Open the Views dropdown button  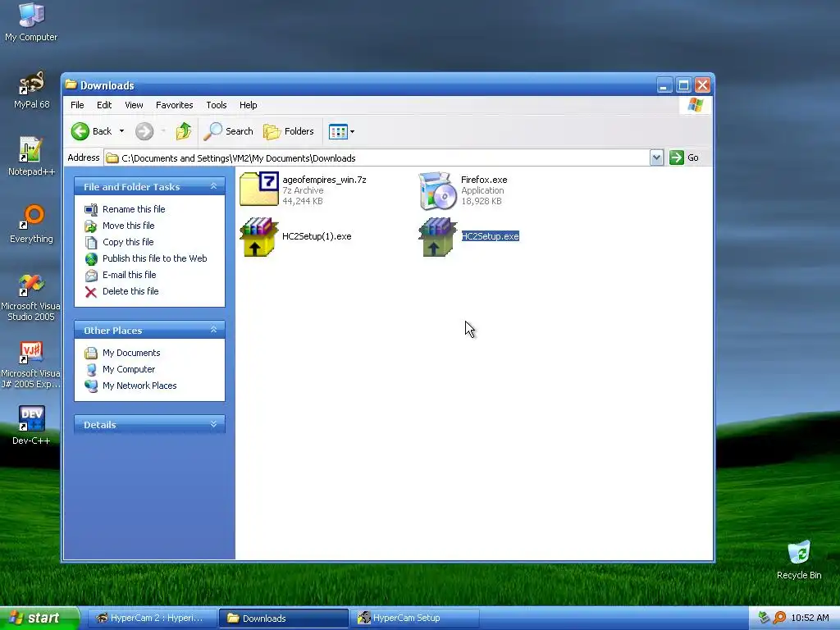[x=342, y=131]
